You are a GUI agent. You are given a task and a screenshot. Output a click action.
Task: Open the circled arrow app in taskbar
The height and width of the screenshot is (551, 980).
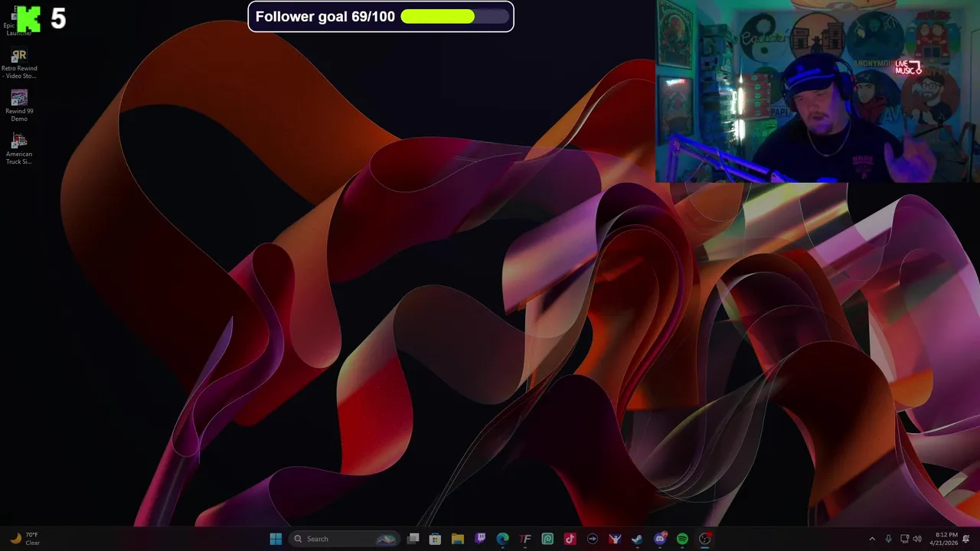click(x=593, y=539)
